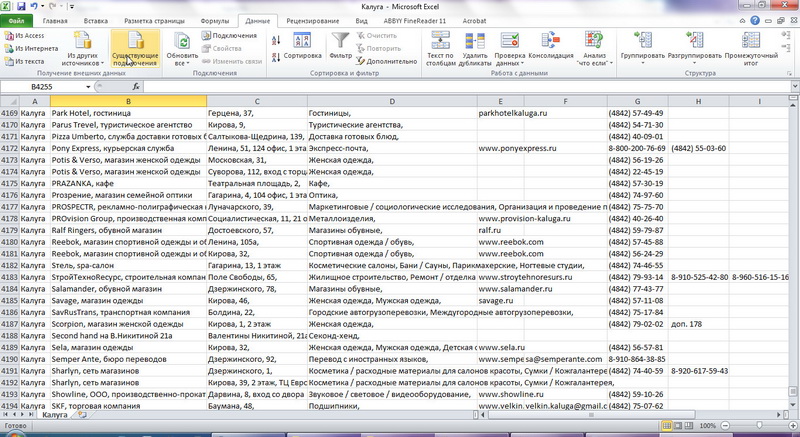The width and height of the screenshot is (800, 437).
Task: Switch to Page Break Preview in status bar
Action: [689, 425]
